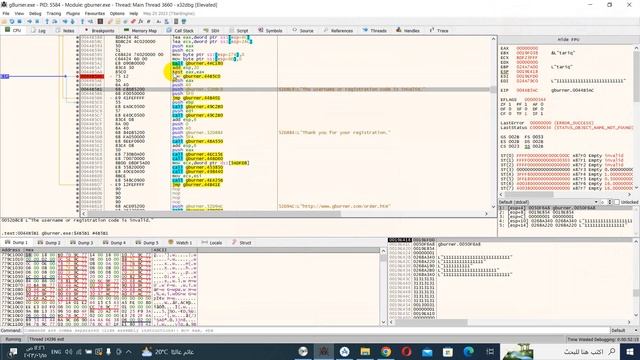Open File Explorer from the taskbar

click(365, 351)
